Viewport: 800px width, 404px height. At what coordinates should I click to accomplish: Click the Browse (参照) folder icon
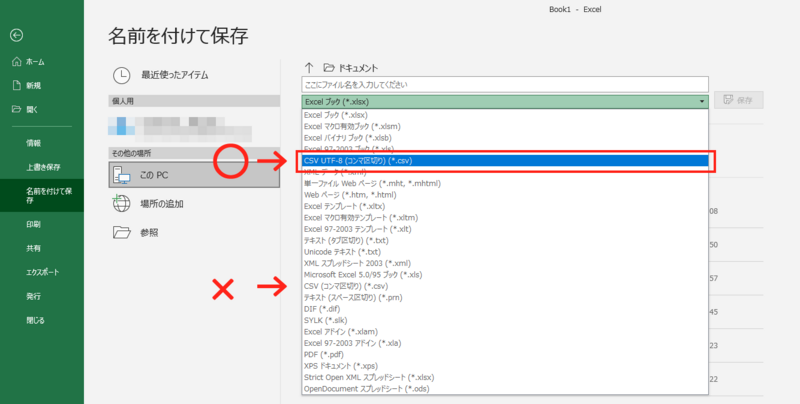tap(122, 232)
